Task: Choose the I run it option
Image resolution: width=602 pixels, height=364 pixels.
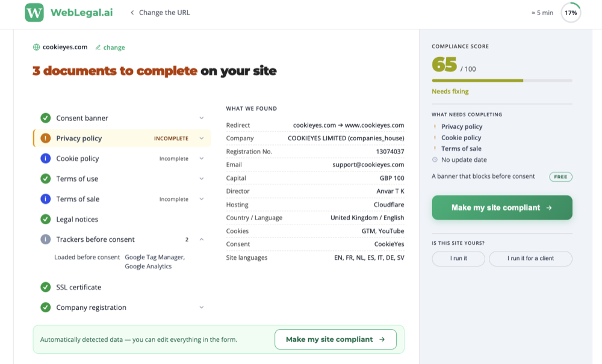Action: [458, 258]
